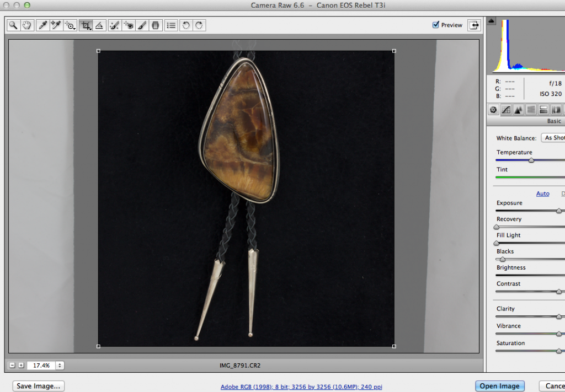565x392 pixels.
Task: Activate the Spot Removal tool
Action: [116, 25]
